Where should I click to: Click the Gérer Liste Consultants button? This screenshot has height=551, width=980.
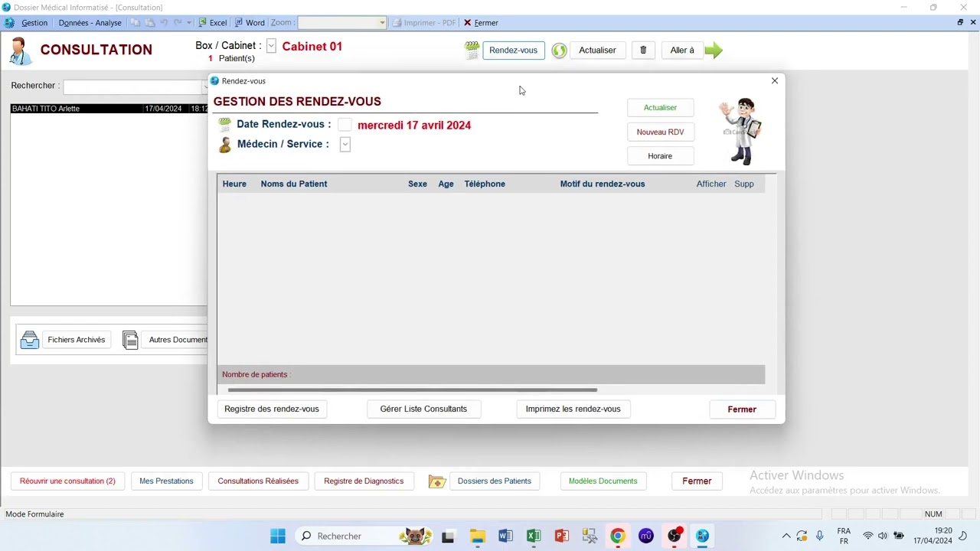423,409
